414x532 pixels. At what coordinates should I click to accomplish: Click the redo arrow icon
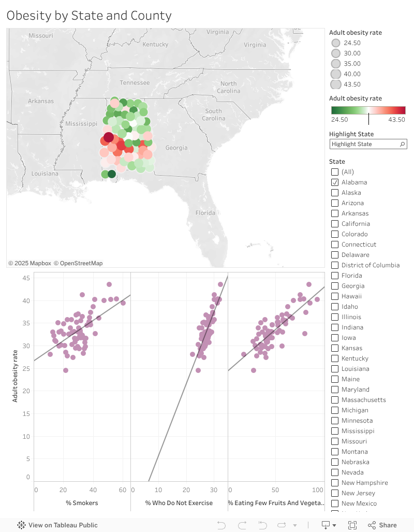242,525
